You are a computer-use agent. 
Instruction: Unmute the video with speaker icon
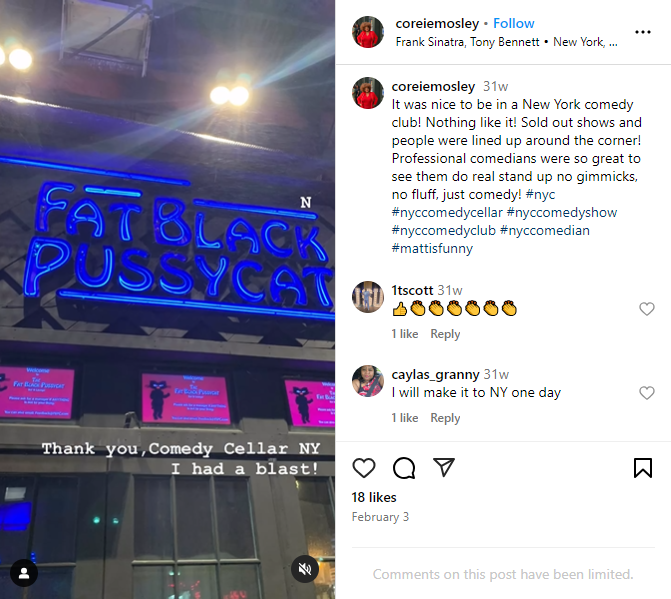coord(305,569)
